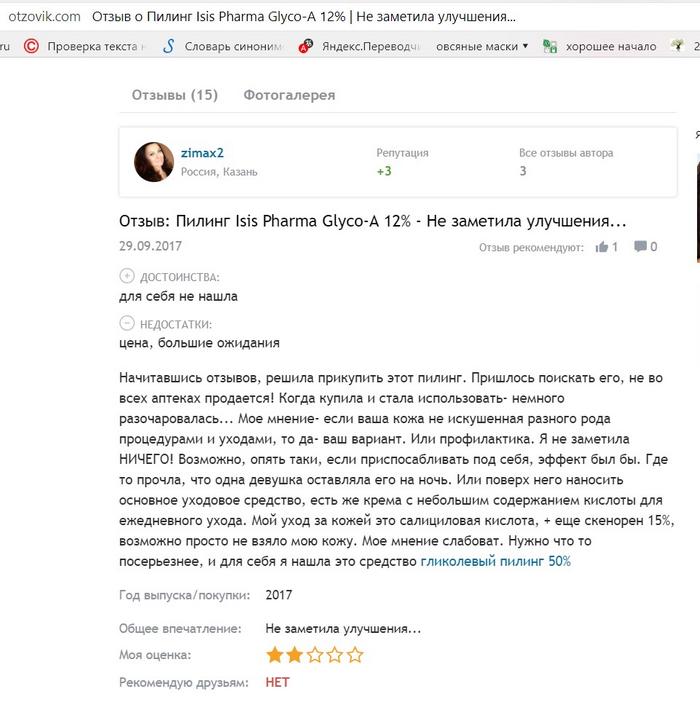Switch to the Отзывы (15) tab

tap(174, 95)
